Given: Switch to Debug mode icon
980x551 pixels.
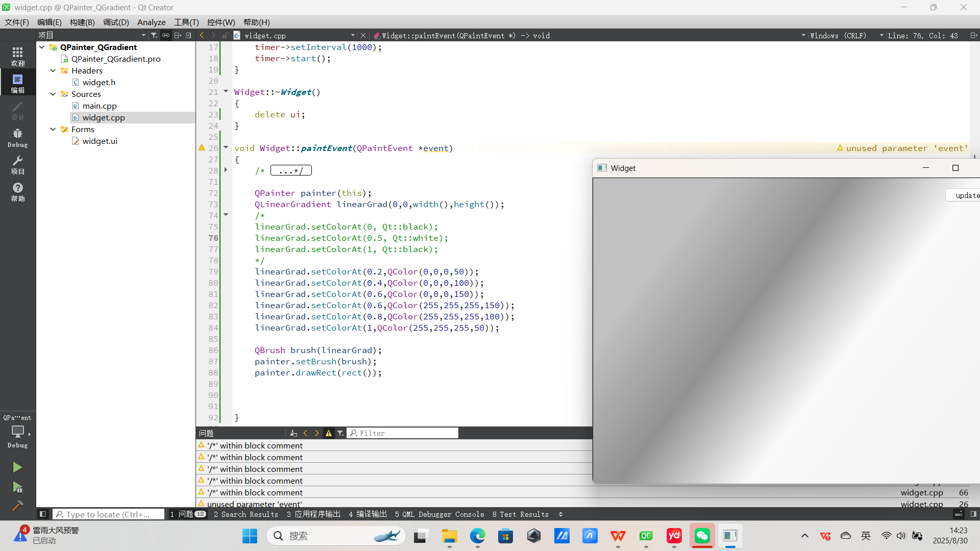Looking at the screenshot, I should point(17,138).
